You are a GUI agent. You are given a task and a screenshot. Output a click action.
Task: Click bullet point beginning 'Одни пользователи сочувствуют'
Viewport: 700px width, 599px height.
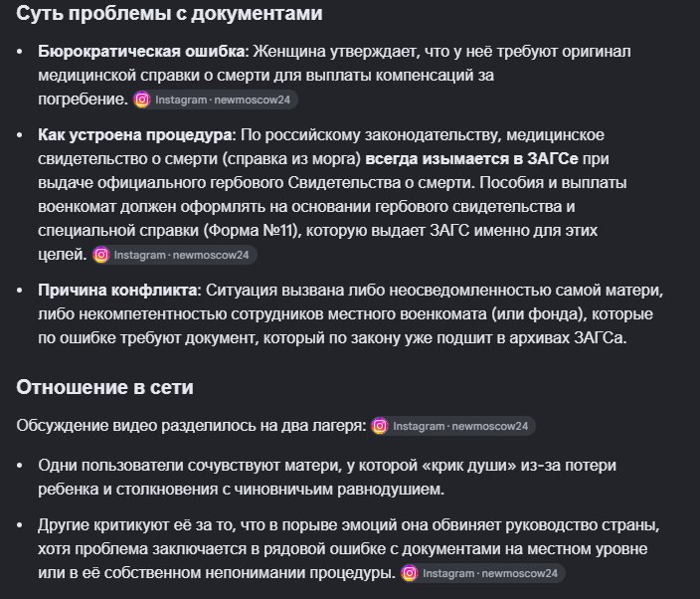pyautogui.click(x=327, y=477)
